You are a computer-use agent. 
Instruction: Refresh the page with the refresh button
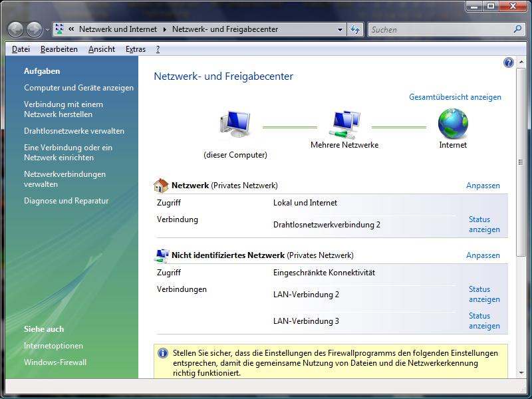click(x=355, y=29)
